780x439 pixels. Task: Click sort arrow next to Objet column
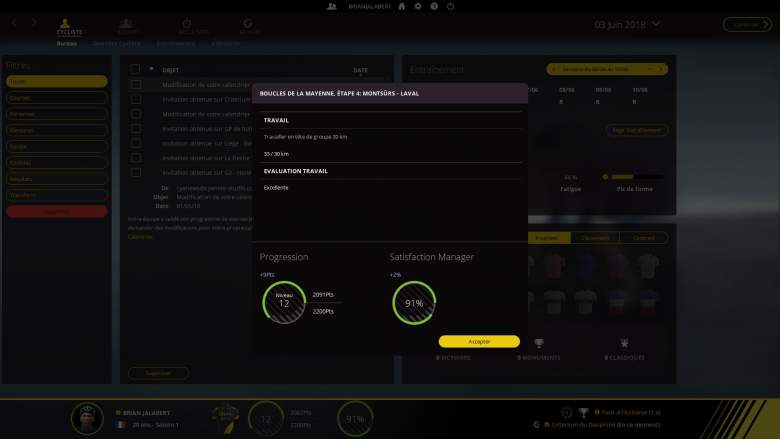pos(152,69)
